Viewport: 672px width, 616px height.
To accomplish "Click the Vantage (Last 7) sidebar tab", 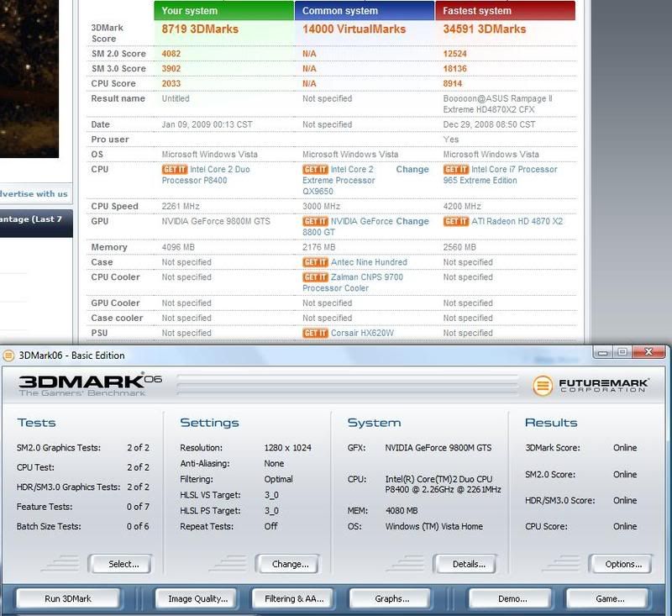I will click(36, 223).
